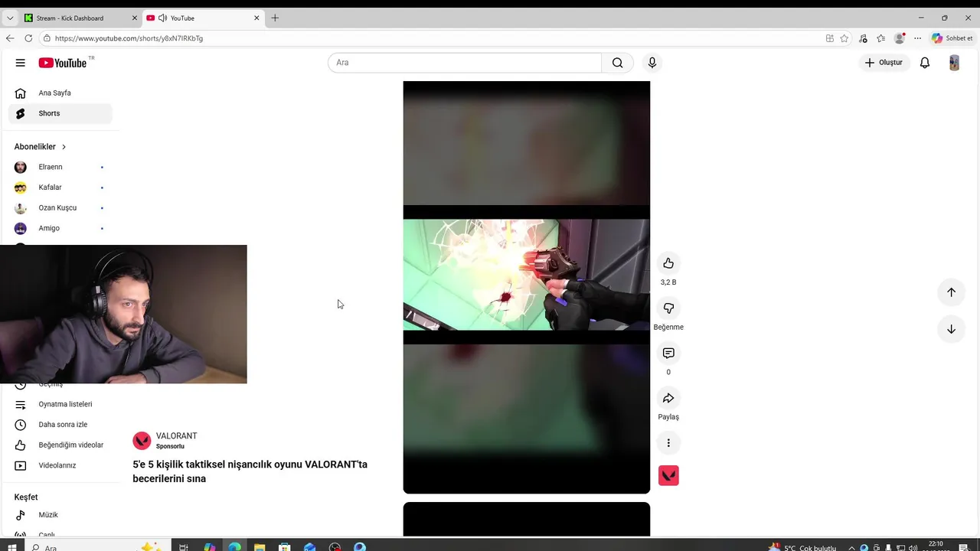Click in the Ara search field
This screenshot has height=551, width=980.
pos(465,63)
